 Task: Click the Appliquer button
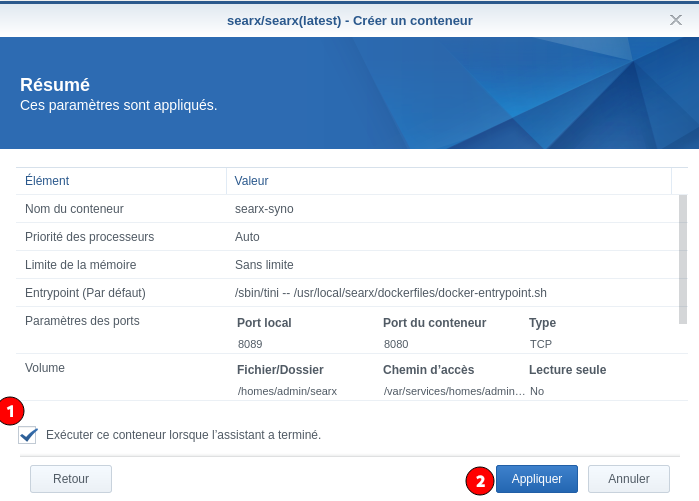pyautogui.click(x=536, y=479)
